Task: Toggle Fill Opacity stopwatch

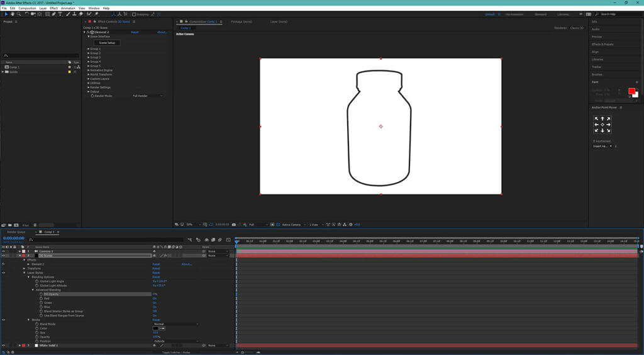Action: pos(41,294)
